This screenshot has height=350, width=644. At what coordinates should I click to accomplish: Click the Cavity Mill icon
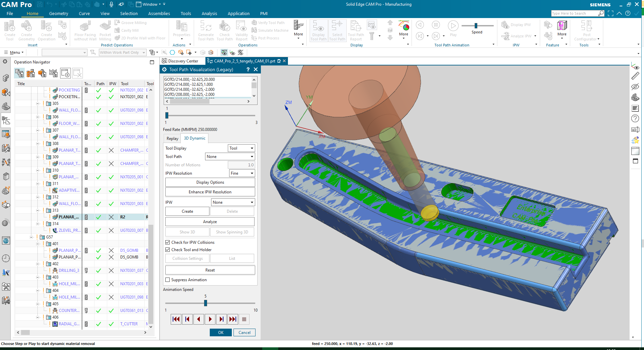(119, 30)
